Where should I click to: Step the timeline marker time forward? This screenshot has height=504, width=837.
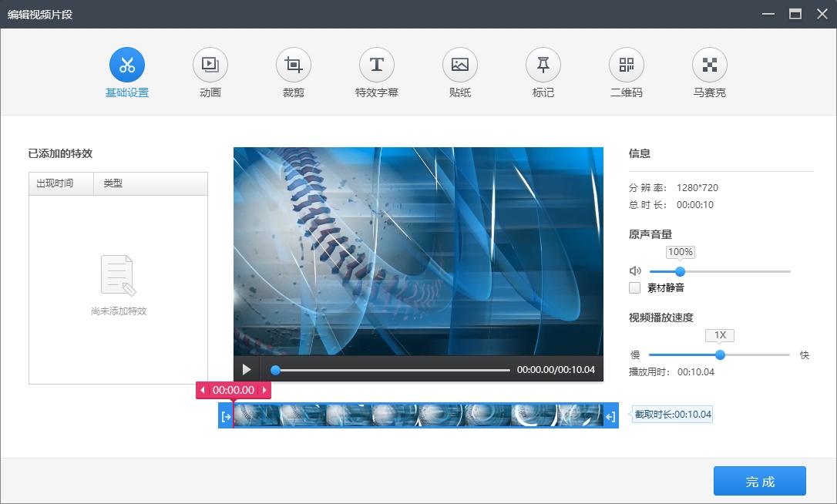point(264,390)
